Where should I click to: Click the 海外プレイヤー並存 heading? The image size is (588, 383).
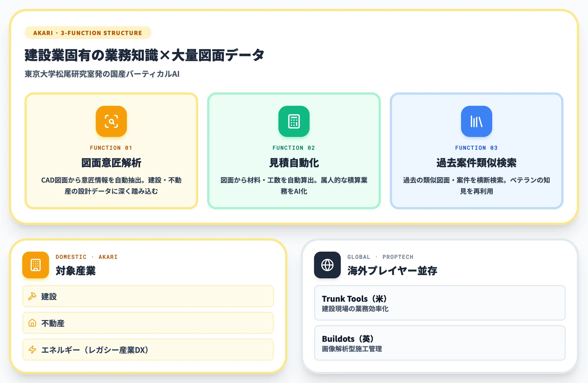pos(393,271)
